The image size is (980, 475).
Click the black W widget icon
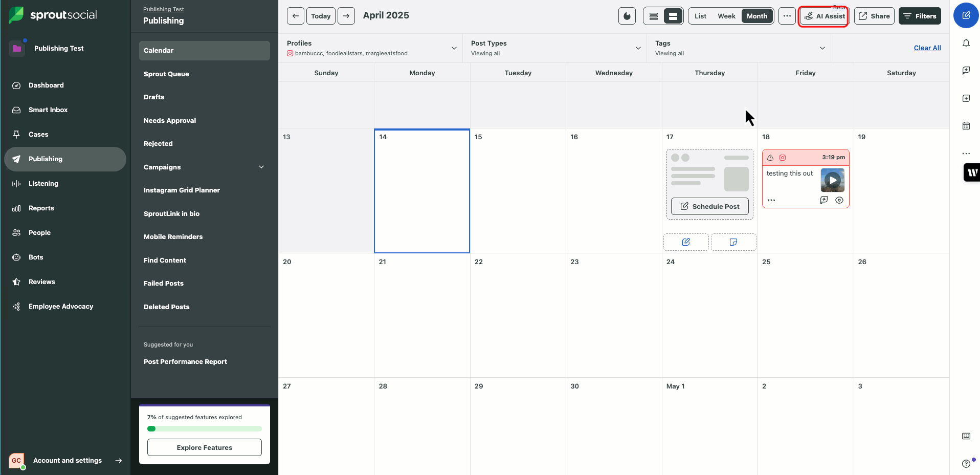[x=972, y=172]
